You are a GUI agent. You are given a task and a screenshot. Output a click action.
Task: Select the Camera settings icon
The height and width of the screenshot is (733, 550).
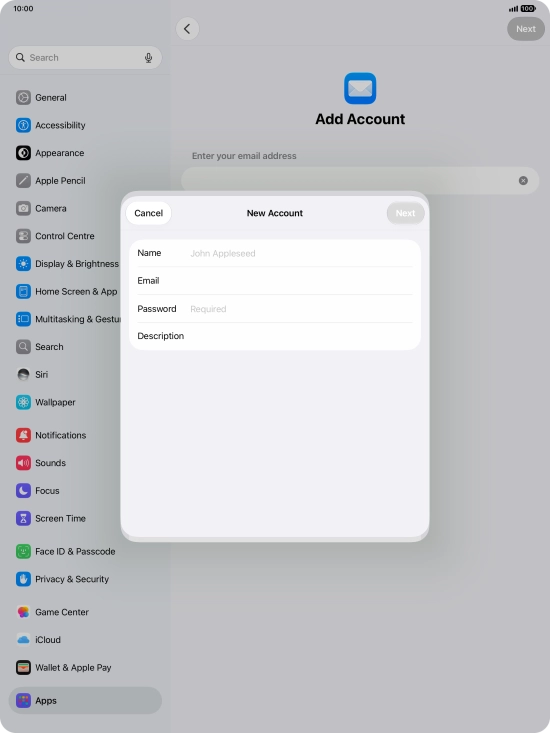[x=23, y=208]
